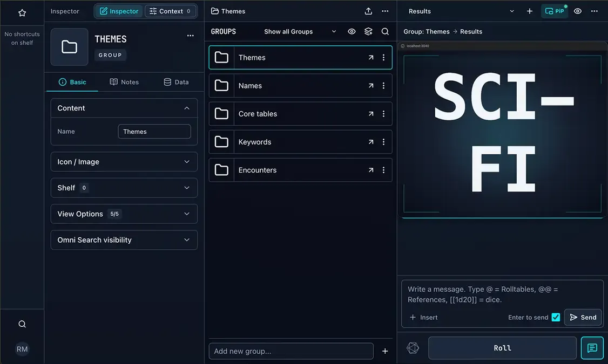Open the Results panel ellipsis menu
The width and height of the screenshot is (608, 364).
(595, 11)
